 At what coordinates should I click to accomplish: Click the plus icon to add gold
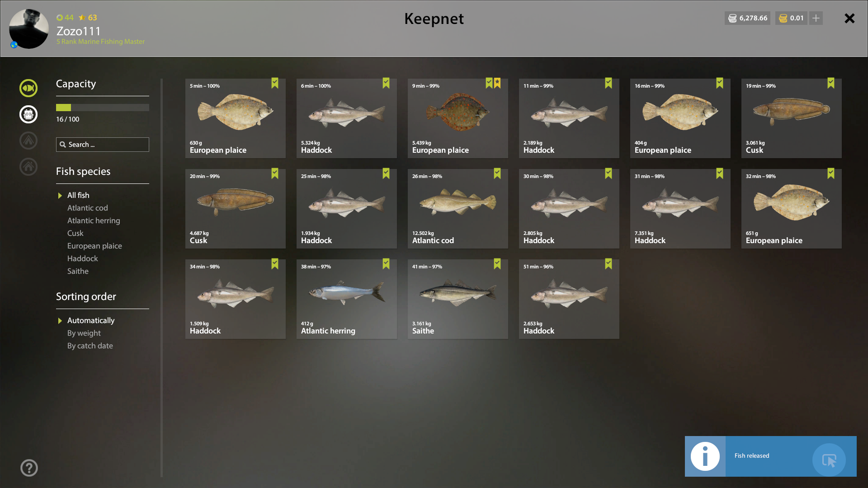pyautogui.click(x=816, y=18)
